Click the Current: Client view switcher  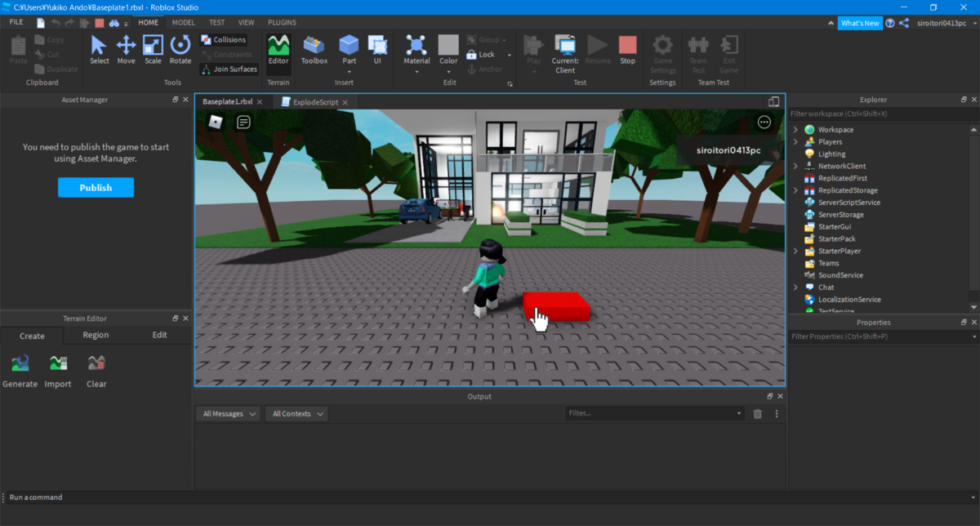click(565, 54)
